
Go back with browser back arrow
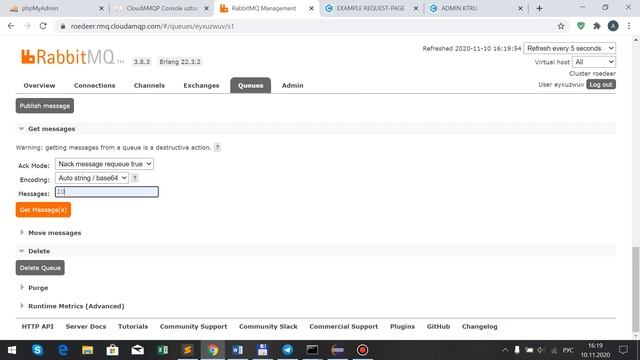[11, 26]
